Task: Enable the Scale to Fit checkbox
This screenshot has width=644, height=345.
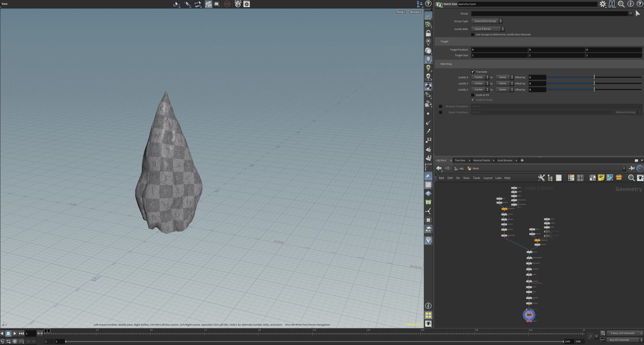Action: pyautogui.click(x=473, y=95)
